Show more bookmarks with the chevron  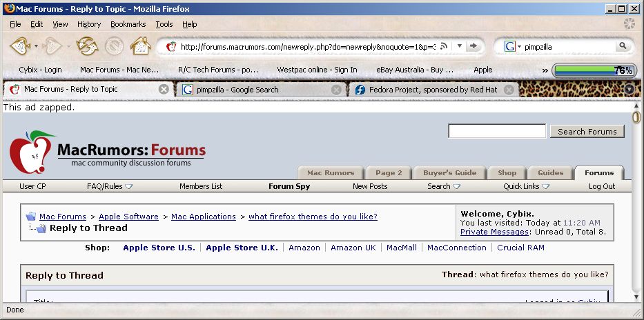pyautogui.click(x=545, y=70)
